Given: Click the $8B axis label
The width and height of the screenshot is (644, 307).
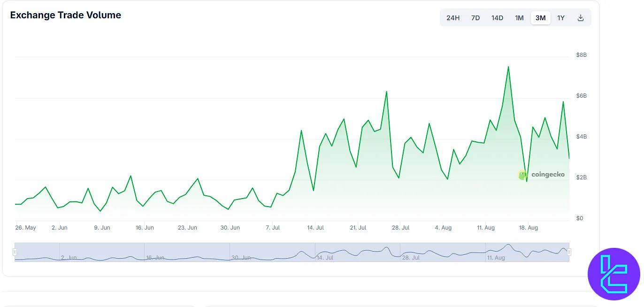Looking at the screenshot, I should tap(582, 55).
